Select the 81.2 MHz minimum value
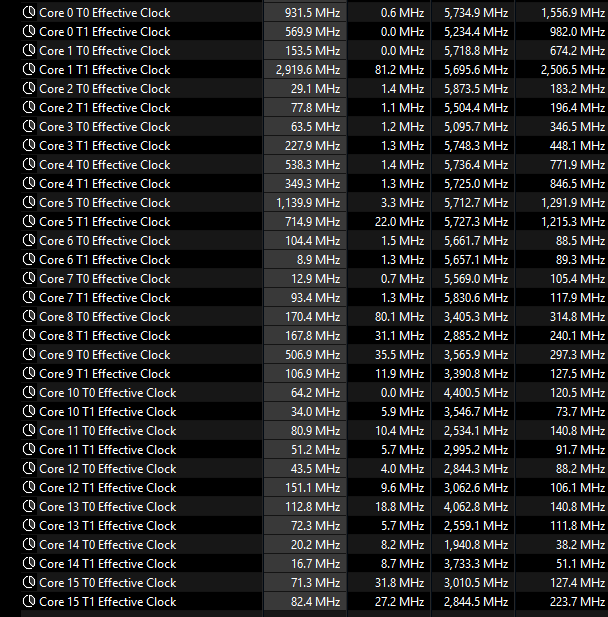Screen dimensions: 608x617 click(x=399, y=70)
